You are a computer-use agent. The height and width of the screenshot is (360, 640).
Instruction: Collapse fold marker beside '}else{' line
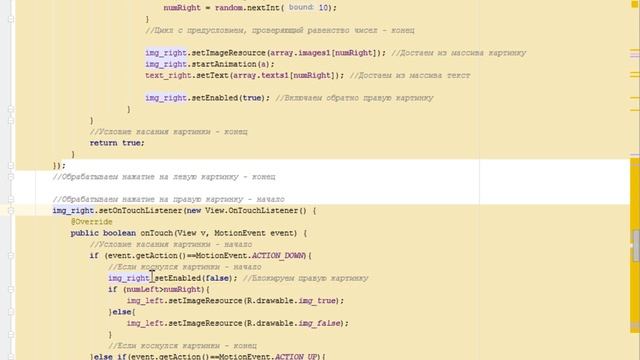tap(11, 312)
